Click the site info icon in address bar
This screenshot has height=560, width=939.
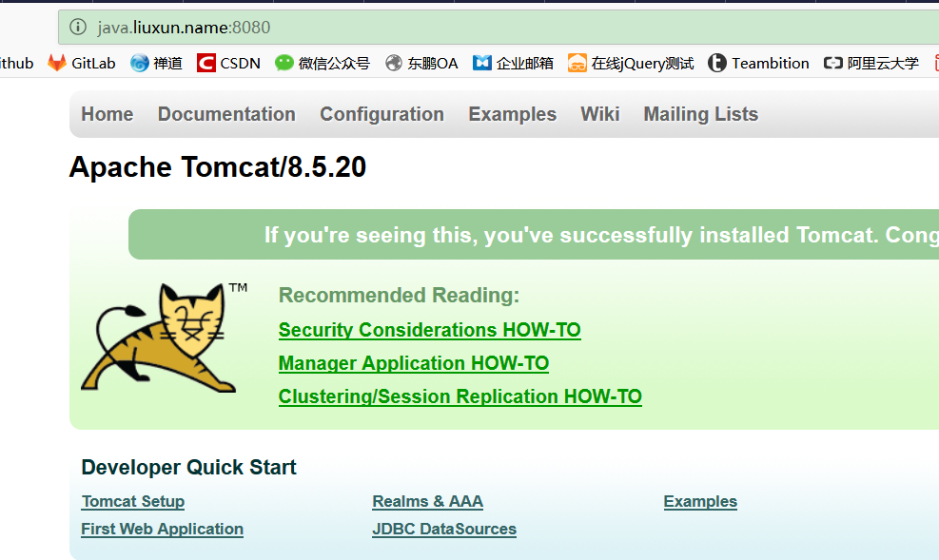(78, 27)
